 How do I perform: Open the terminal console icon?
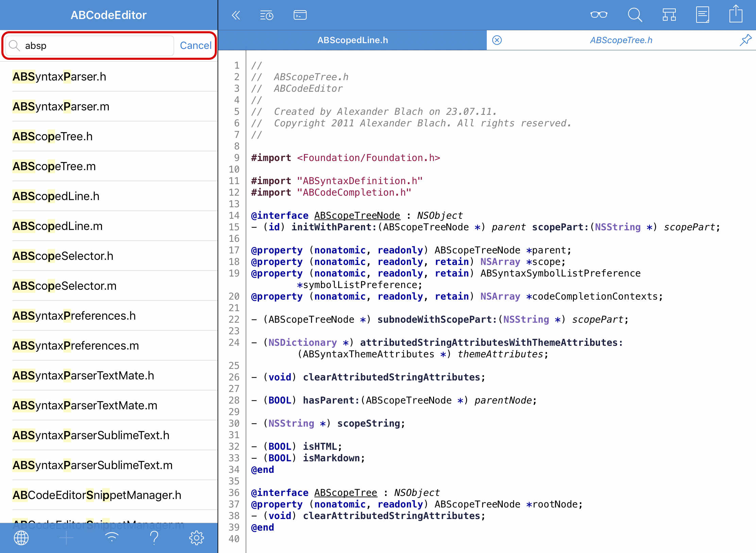pos(300,15)
